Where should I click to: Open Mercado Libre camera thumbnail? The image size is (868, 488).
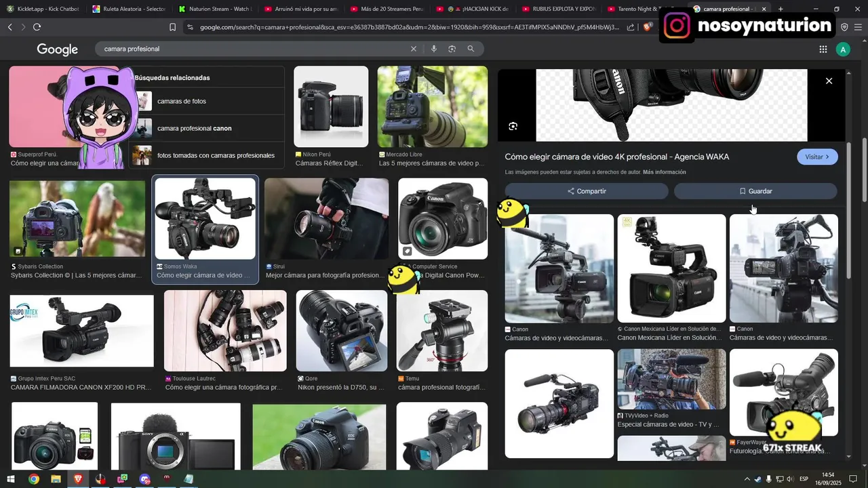click(x=433, y=106)
